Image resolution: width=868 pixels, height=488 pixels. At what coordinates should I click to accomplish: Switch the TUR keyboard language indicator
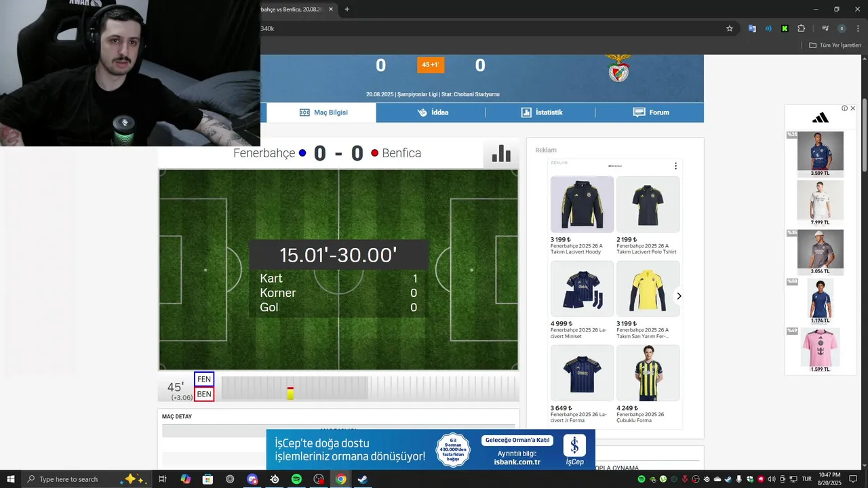(x=806, y=479)
